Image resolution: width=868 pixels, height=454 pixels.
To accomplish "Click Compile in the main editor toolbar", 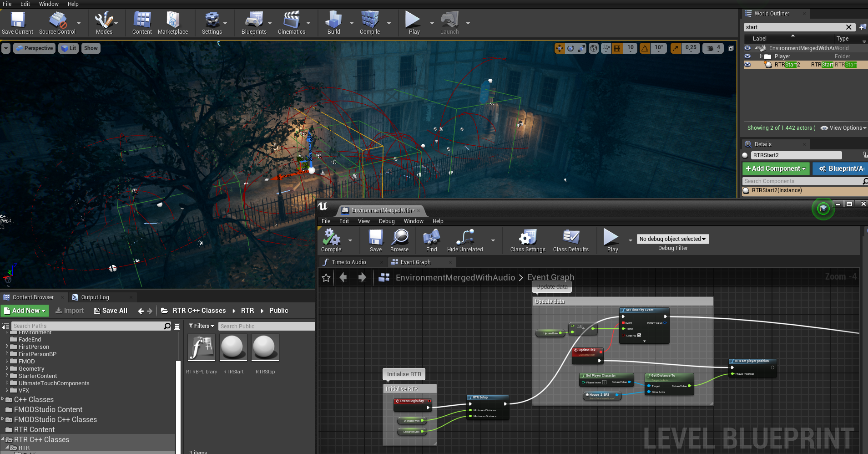I will click(x=370, y=23).
